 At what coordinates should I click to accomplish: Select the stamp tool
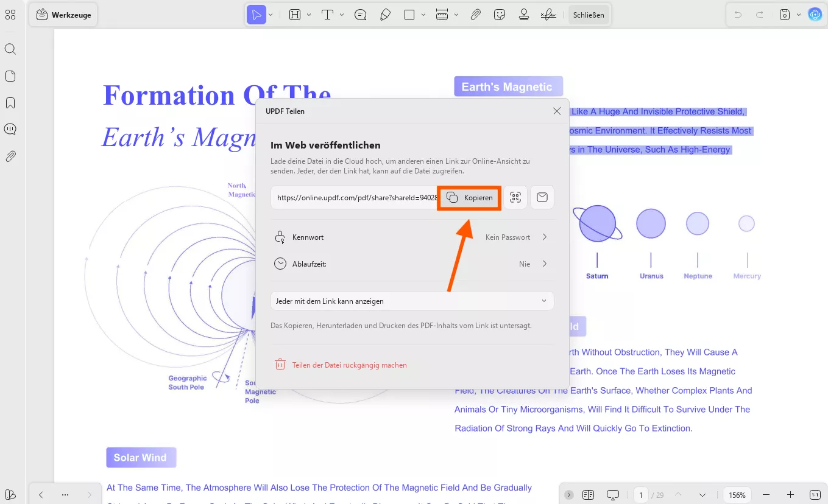point(523,15)
